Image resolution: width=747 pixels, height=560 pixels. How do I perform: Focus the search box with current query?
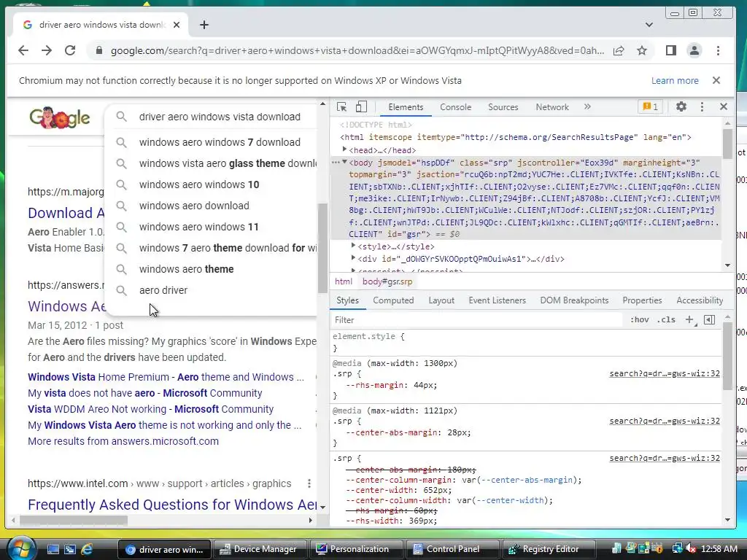coord(219,117)
